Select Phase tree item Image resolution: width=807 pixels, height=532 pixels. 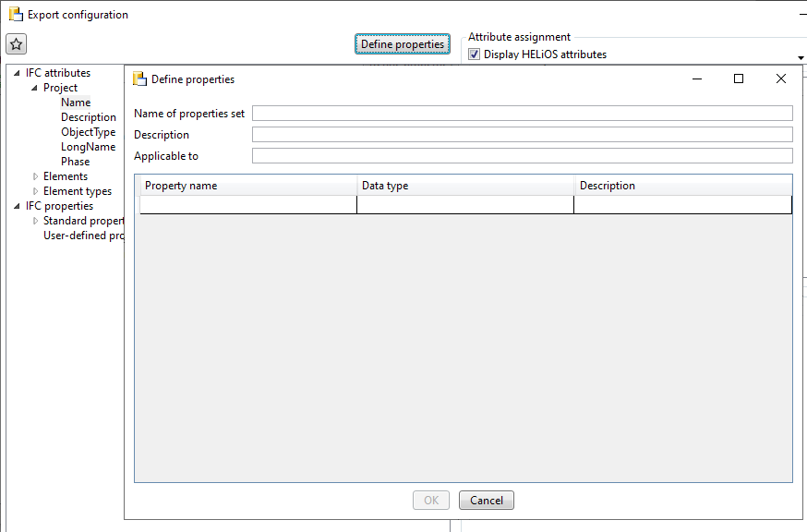75,162
